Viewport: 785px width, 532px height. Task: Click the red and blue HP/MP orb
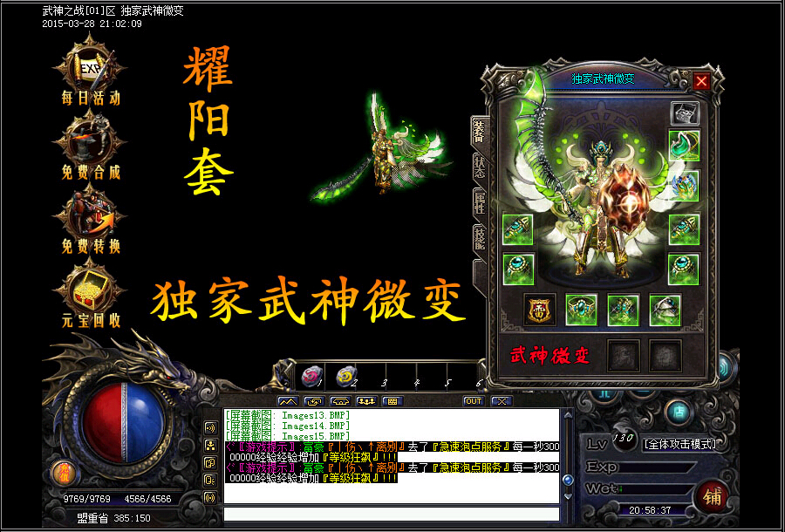(124, 423)
